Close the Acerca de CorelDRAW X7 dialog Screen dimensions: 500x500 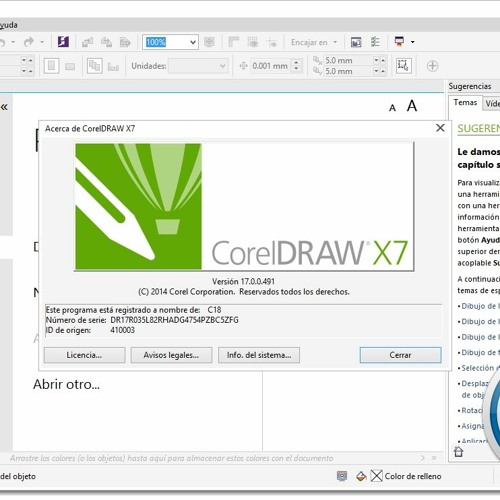click(x=440, y=128)
